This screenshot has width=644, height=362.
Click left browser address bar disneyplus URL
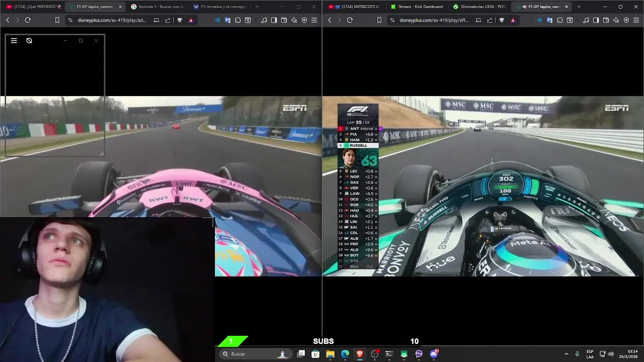click(112, 20)
